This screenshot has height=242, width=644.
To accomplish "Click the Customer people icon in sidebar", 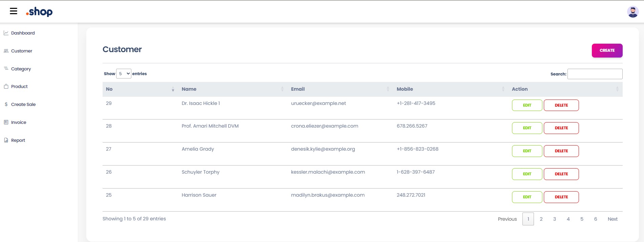I will tap(6, 51).
